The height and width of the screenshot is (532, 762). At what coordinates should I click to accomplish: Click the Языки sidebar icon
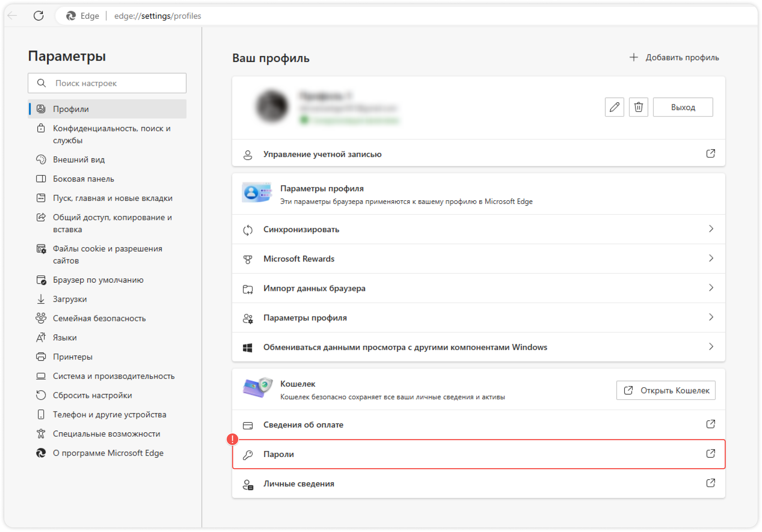click(x=41, y=338)
